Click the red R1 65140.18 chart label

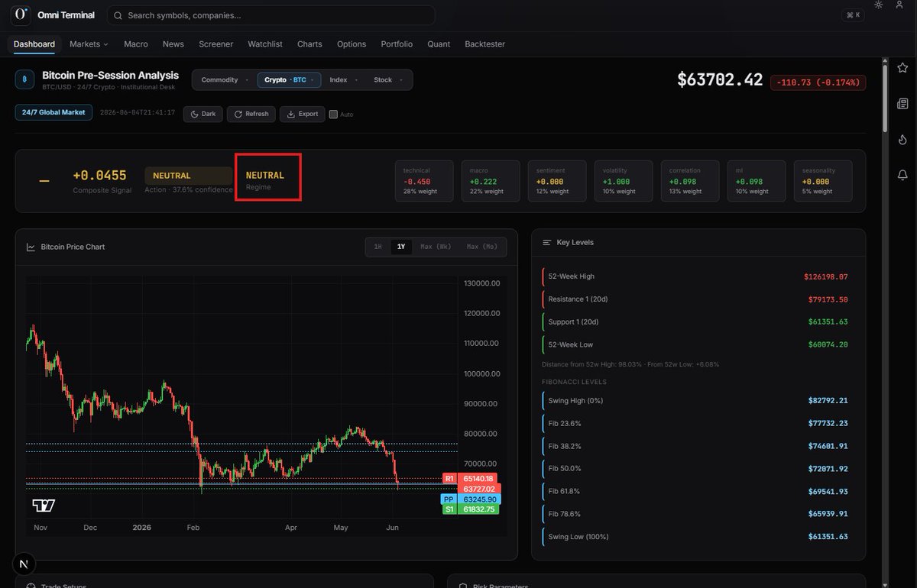click(x=470, y=479)
